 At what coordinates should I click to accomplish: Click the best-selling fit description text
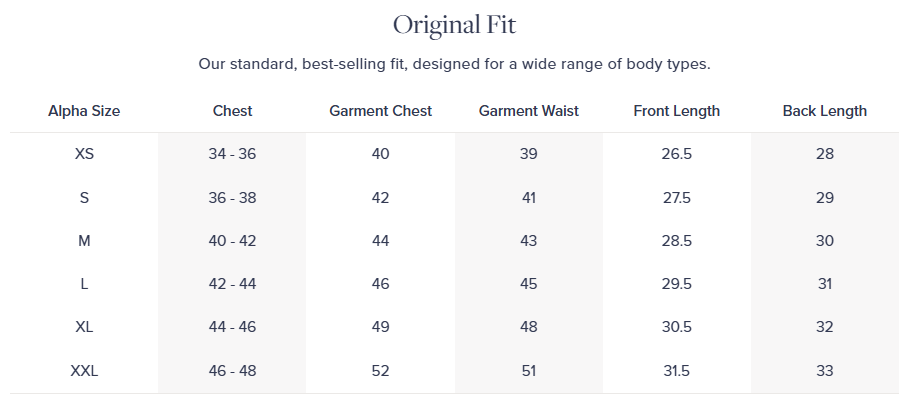click(454, 65)
